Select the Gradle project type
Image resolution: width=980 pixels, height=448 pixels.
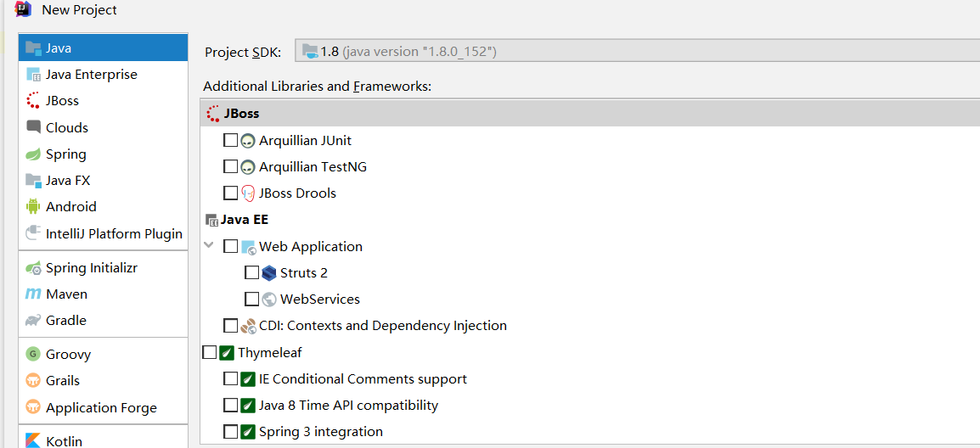tap(103, 320)
